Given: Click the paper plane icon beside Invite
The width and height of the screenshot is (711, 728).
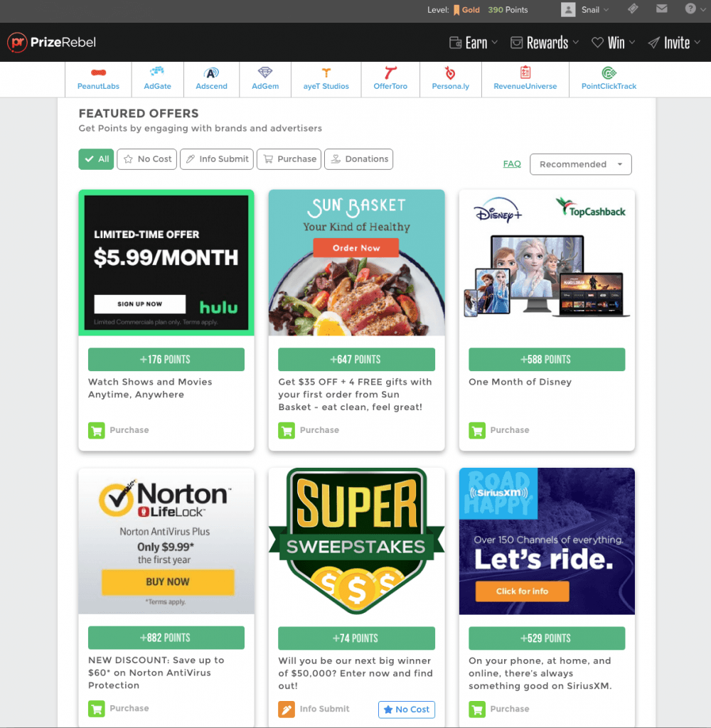Looking at the screenshot, I should tap(654, 43).
